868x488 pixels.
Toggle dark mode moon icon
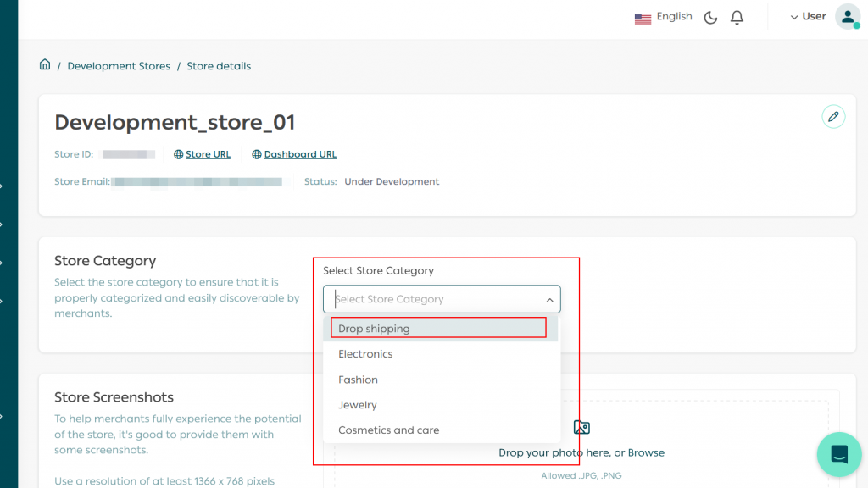(710, 18)
